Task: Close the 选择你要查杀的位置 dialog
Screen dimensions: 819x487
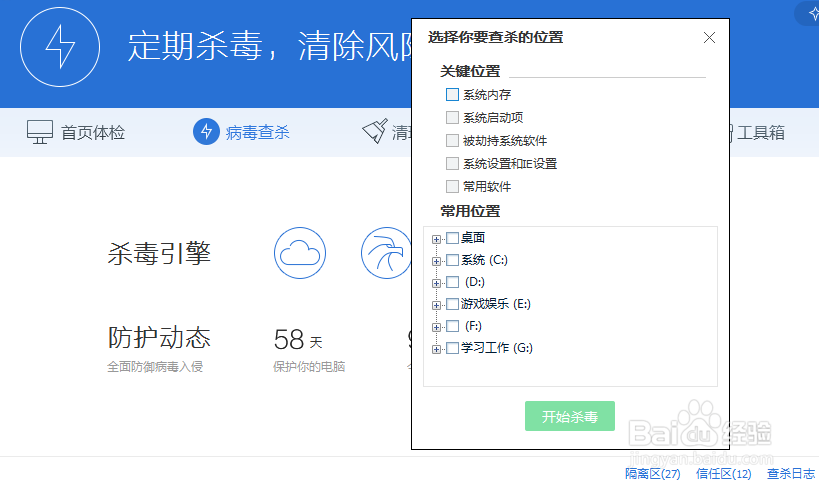Action: point(709,38)
